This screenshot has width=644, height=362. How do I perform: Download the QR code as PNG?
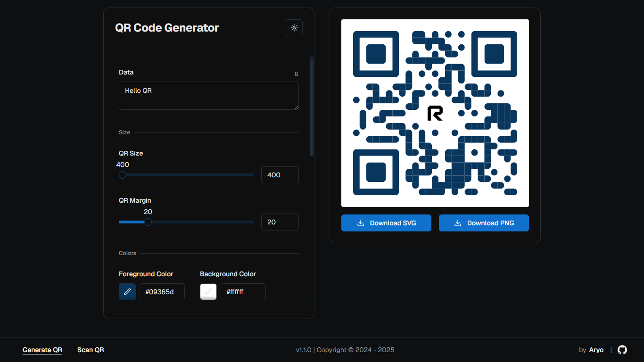pyautogui.click(x=484, y=222)
